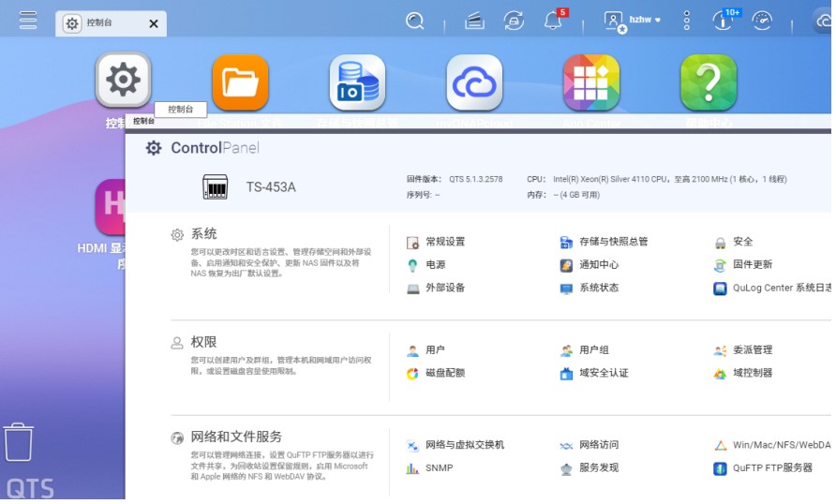Open 外部设备 external devices
Screen dimensions: 836x504
436,289
